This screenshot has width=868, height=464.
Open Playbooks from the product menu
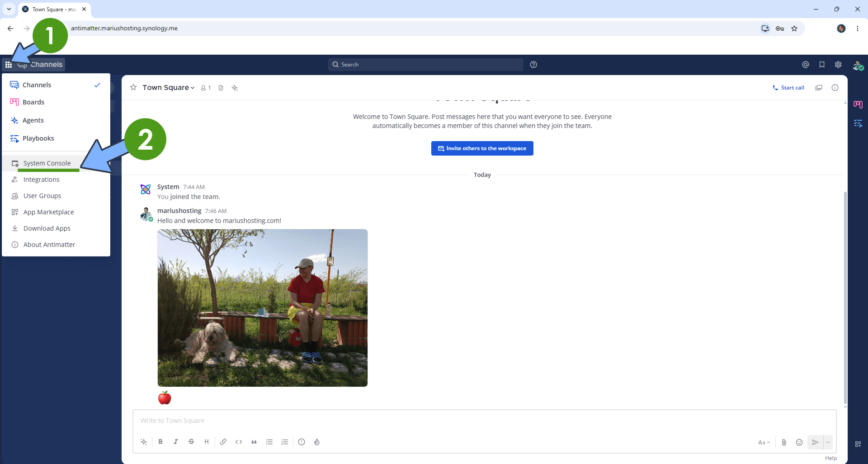point(56,138)
